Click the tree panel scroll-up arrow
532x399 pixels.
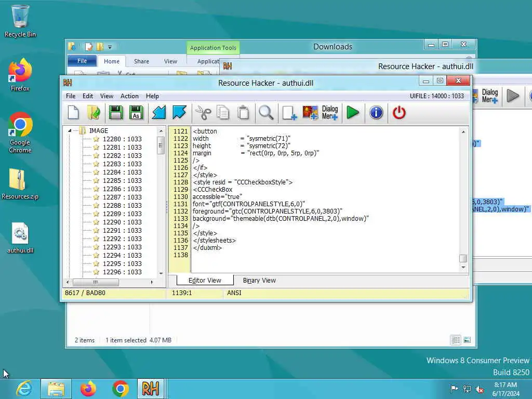(x=161, y=131)
